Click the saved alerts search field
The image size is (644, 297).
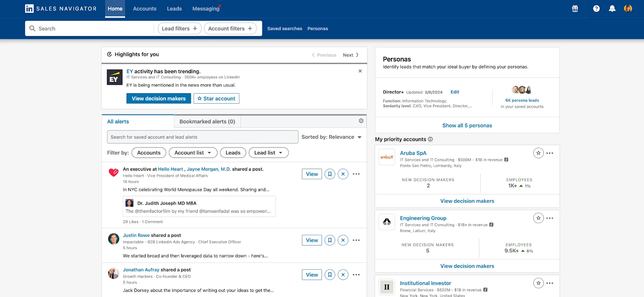202,137
